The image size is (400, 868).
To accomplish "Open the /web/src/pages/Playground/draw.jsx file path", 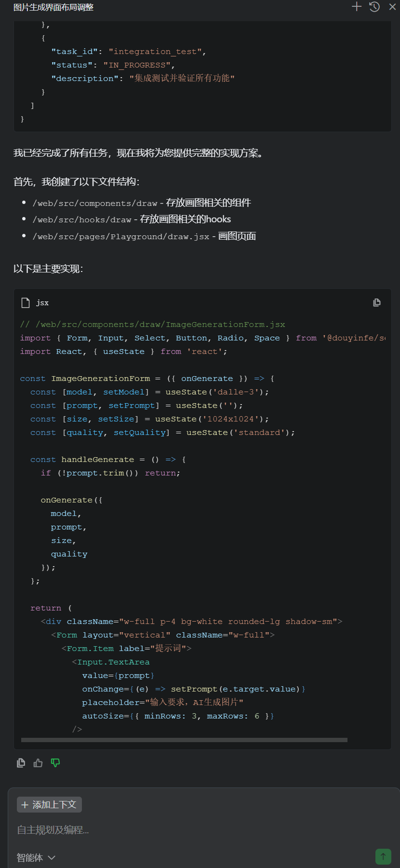I will point(120,236).
